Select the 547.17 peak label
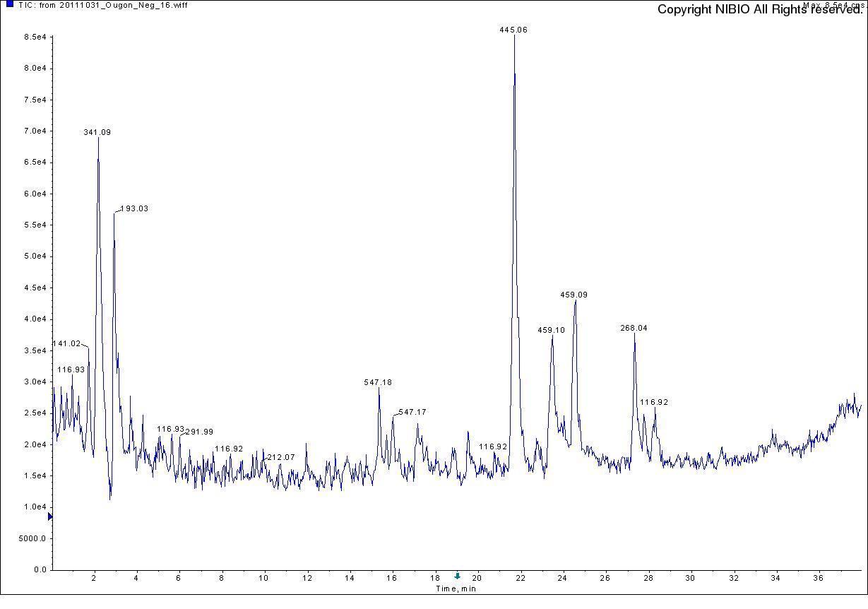 412,413
